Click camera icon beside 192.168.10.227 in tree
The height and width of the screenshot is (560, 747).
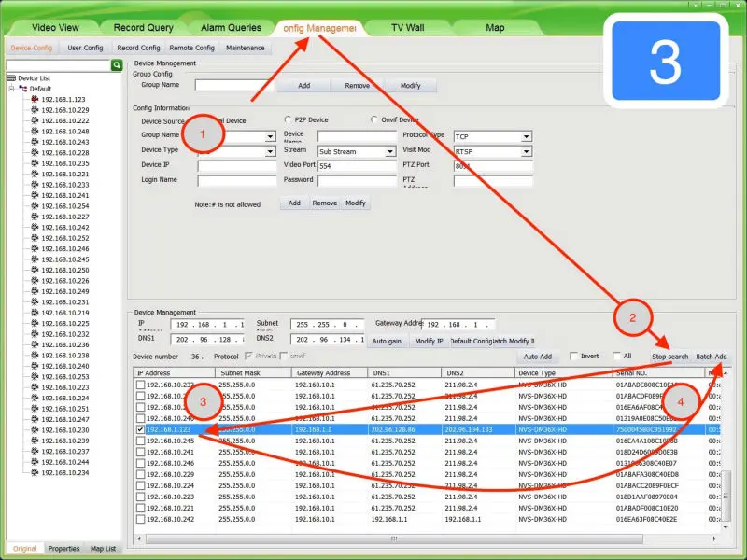point(35,217)
